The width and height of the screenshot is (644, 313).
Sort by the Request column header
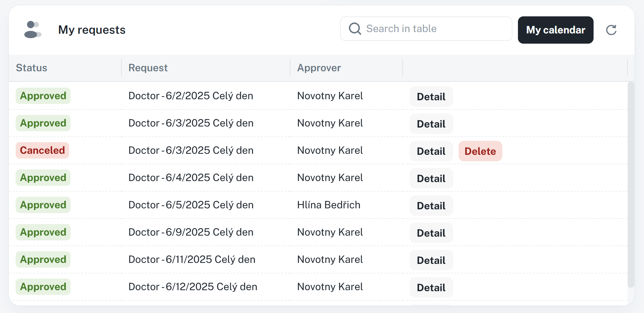click(148, 68)
